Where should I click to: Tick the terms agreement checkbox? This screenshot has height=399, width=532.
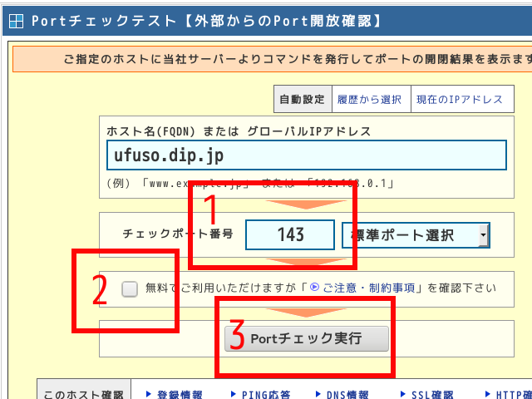pos(129,288)
